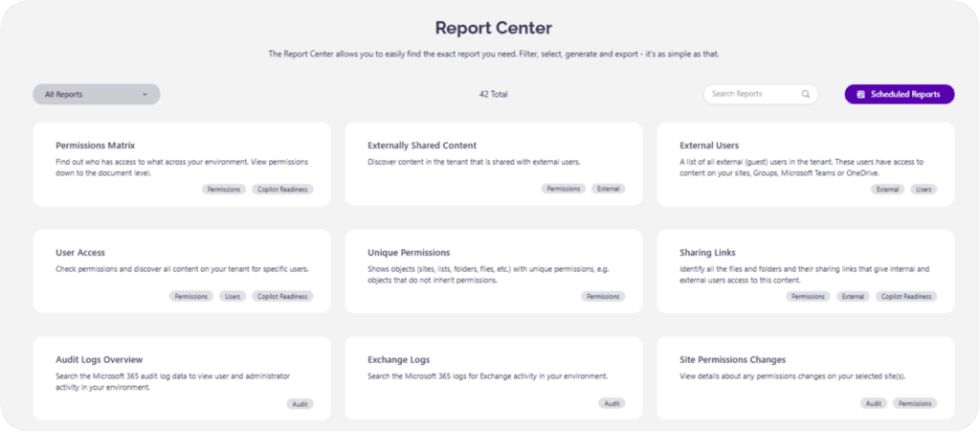The width and height of the screenshot is (980, 432).
Task: Open the Sharing Links report
Action: coord(806,271)
